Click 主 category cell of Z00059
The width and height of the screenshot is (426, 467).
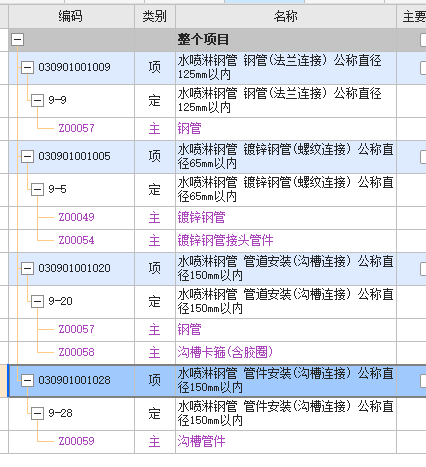tap(155, 442)
